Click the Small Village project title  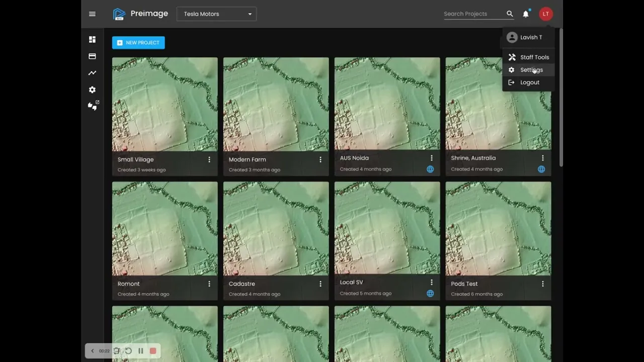coord(136,159)
